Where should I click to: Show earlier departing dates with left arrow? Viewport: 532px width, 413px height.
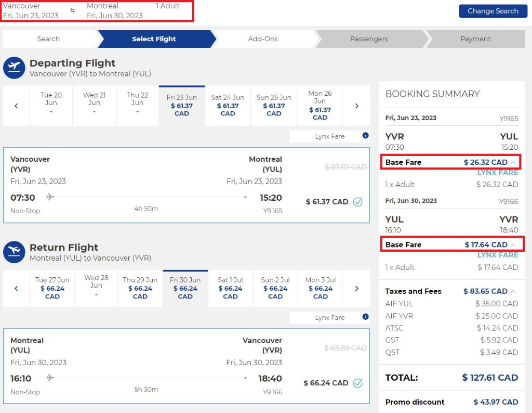click(x=16, y=106)
